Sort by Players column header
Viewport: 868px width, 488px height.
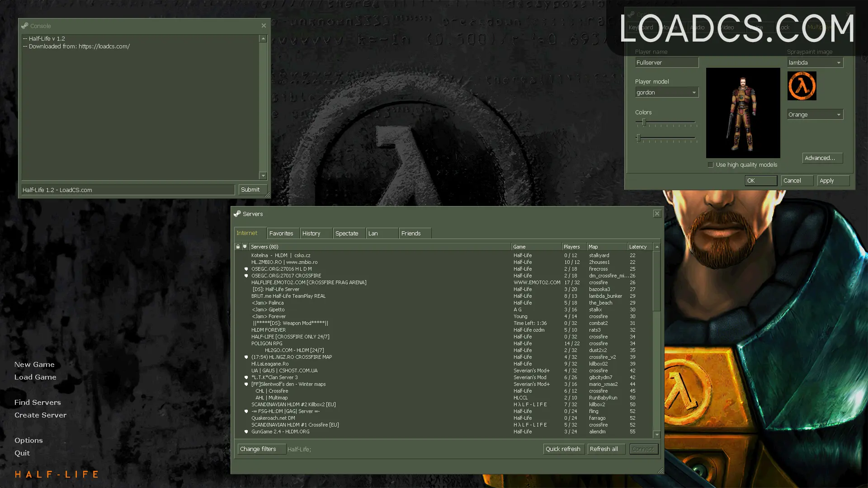coord(574,247)
